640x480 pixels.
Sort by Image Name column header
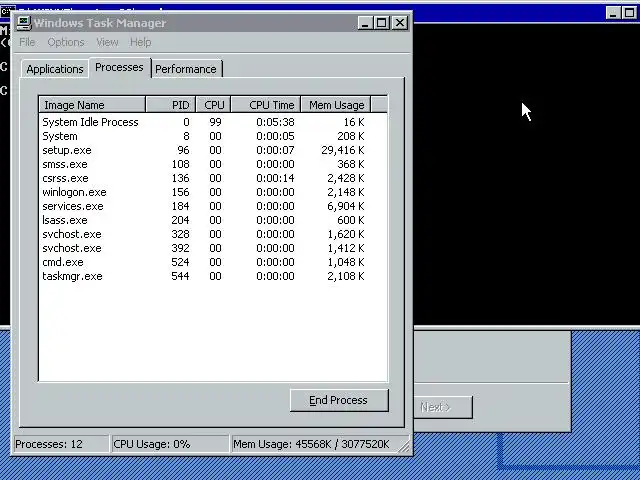coord(92,105)
